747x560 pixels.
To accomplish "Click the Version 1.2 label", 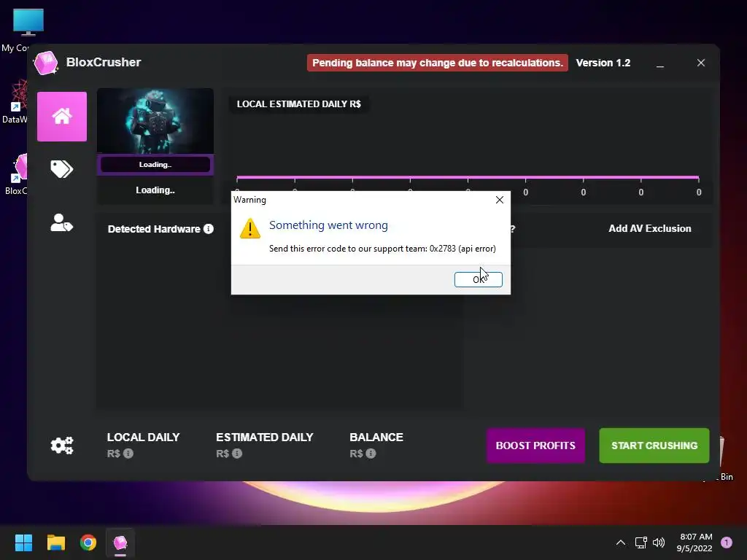I will (603, 63).
